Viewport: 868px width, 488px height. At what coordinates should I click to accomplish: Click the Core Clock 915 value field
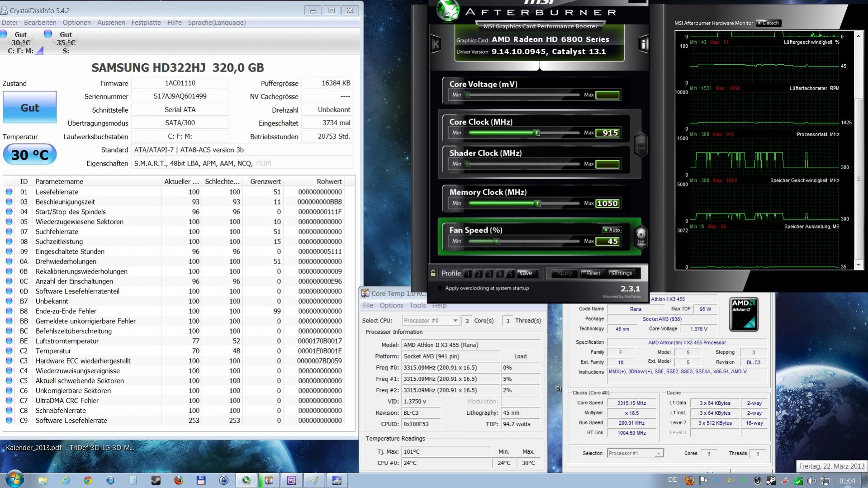pos(607,133)
